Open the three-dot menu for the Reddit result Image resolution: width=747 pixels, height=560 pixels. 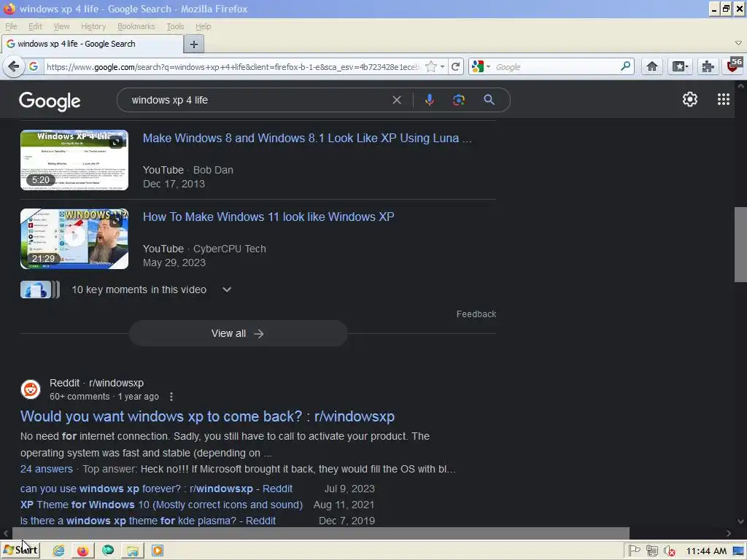tap(171, 396)
